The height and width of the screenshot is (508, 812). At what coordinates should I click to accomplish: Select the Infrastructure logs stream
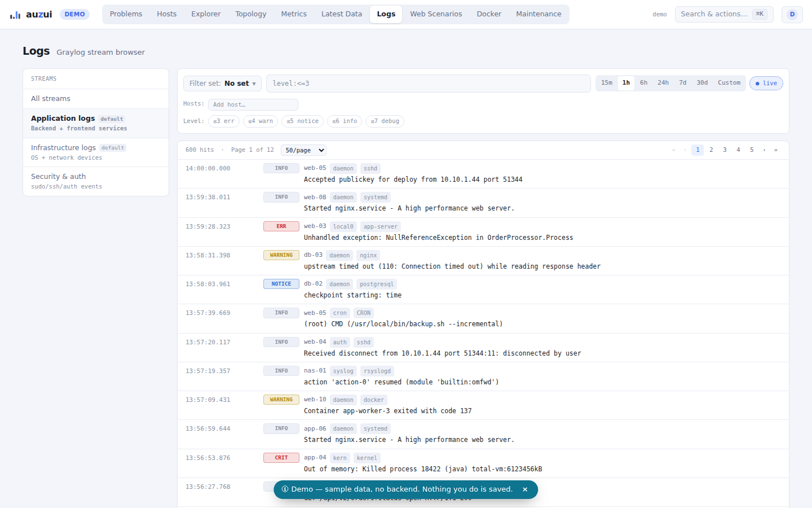[96, 152]
